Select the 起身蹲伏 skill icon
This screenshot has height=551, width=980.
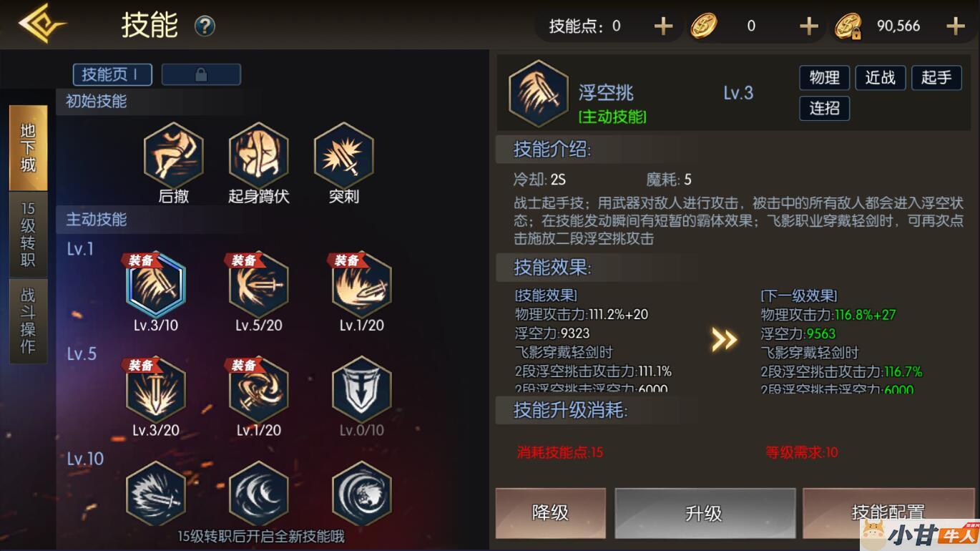pyautogui.click(x=258, y=155)
